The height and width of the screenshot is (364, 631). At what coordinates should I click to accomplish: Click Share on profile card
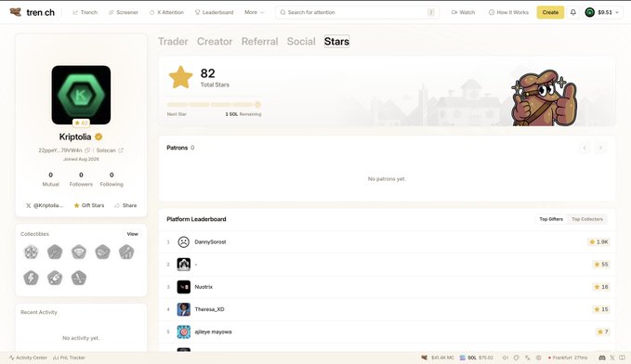point(125,205)
